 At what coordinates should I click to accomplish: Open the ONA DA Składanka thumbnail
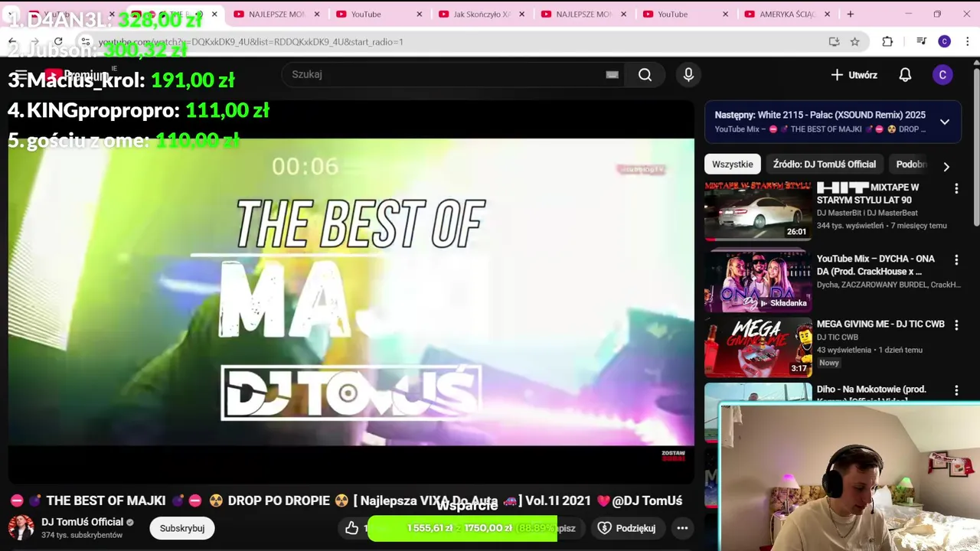(x=758, y=282)
